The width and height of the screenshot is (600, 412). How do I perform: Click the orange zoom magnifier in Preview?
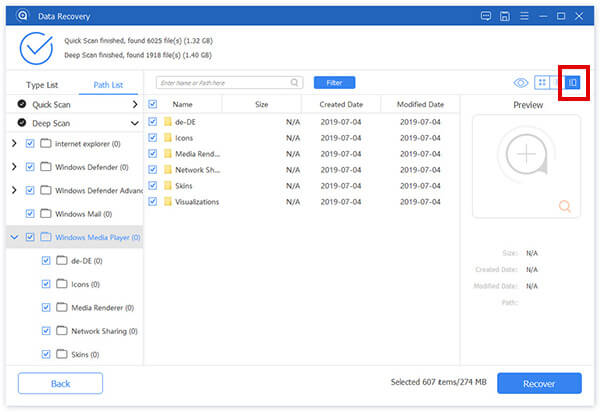pos(565,206)
